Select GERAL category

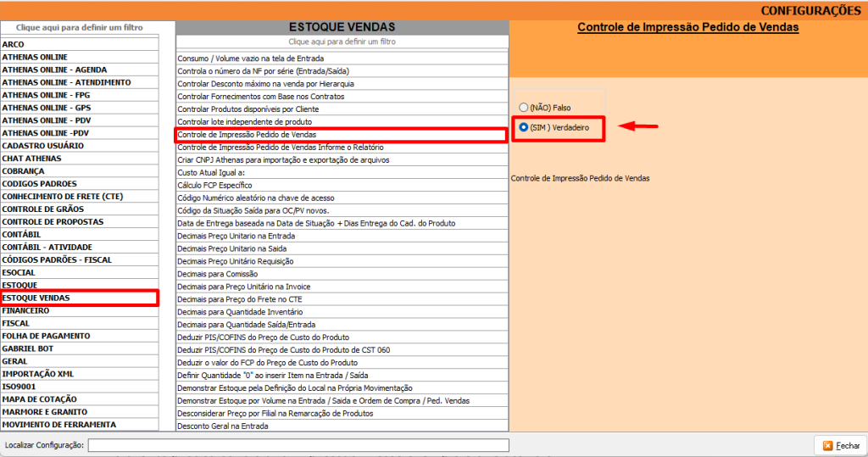(x=79, y=361)
